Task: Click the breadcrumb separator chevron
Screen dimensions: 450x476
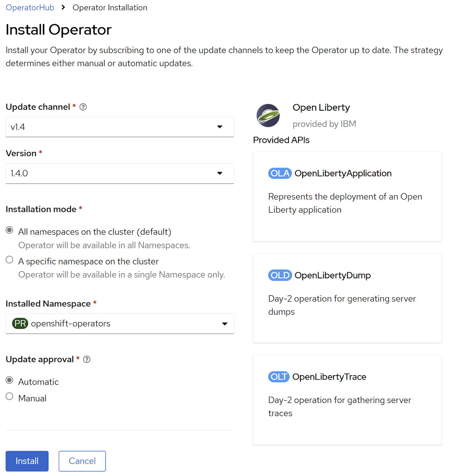Action: pyautogui.click(x=63, y=8)
